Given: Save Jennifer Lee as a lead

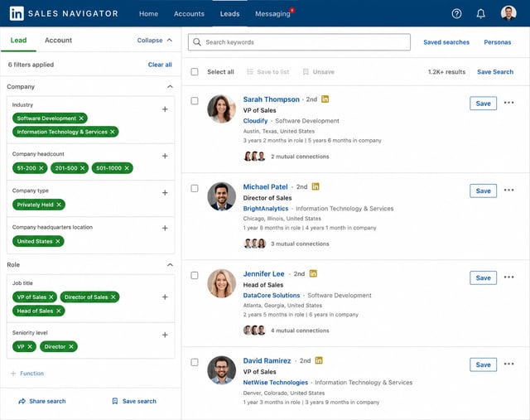Looking at the screenshot, I should 483,278.
